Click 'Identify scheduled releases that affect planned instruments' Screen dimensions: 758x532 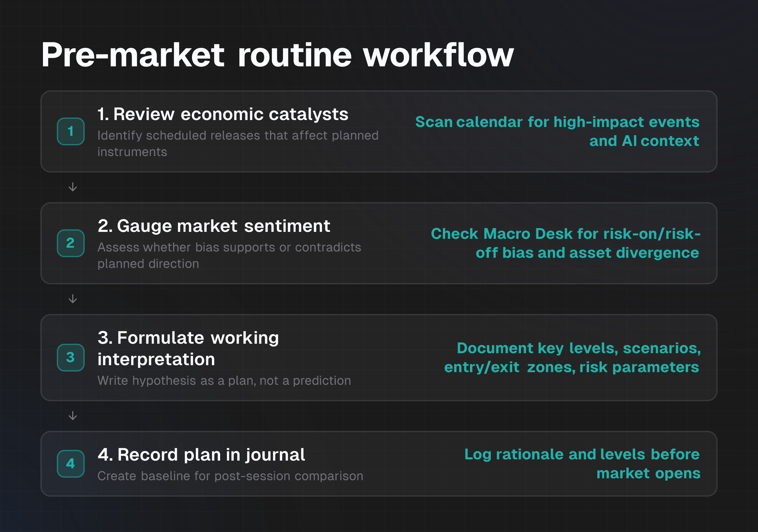pos(238,144)
